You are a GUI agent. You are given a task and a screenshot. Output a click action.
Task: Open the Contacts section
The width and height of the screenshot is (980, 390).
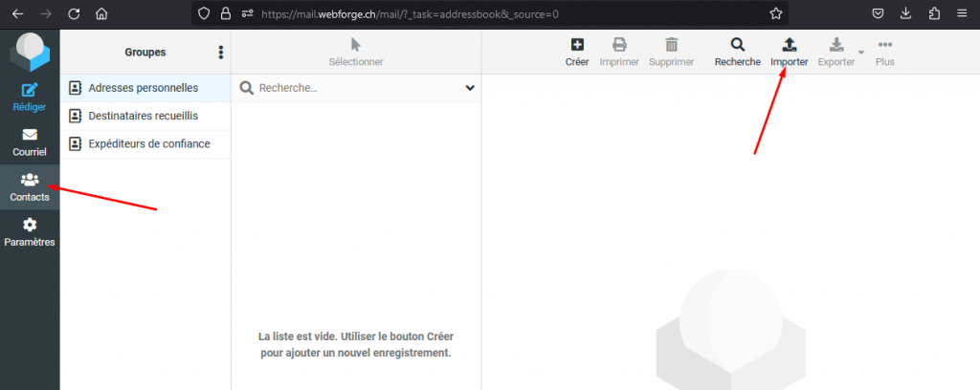30,187
